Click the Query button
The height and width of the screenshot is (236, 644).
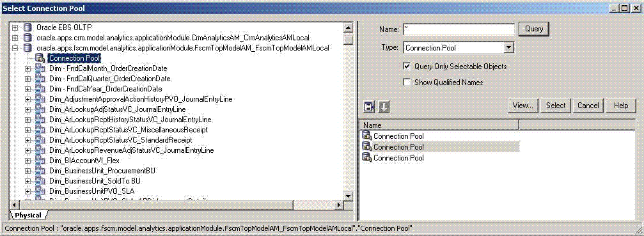pos(534,29)
